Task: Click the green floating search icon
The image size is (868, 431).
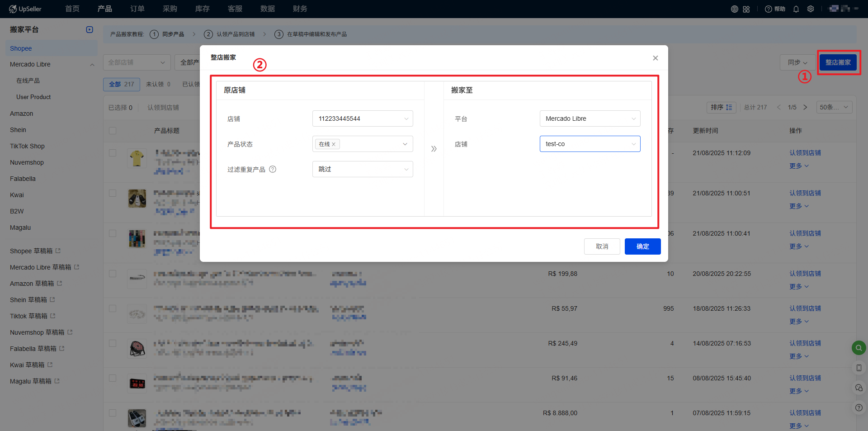Action: click(x=859, y=348)
